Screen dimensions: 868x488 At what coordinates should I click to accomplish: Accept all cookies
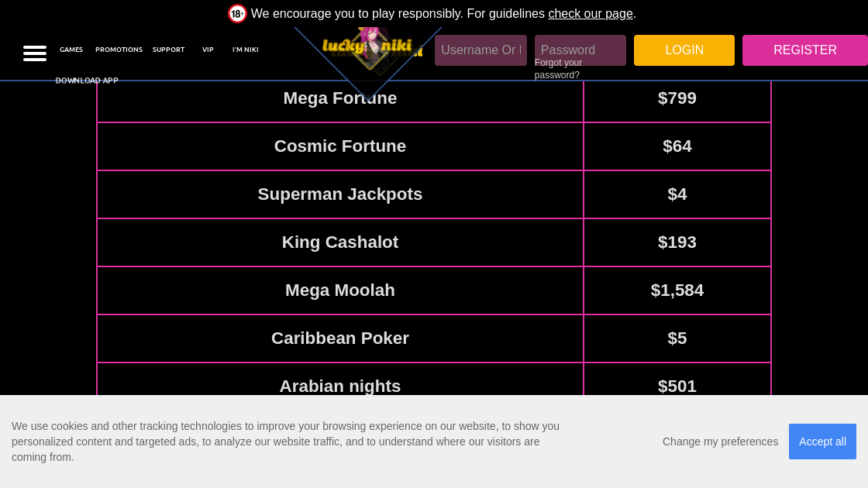click(822, 442)
